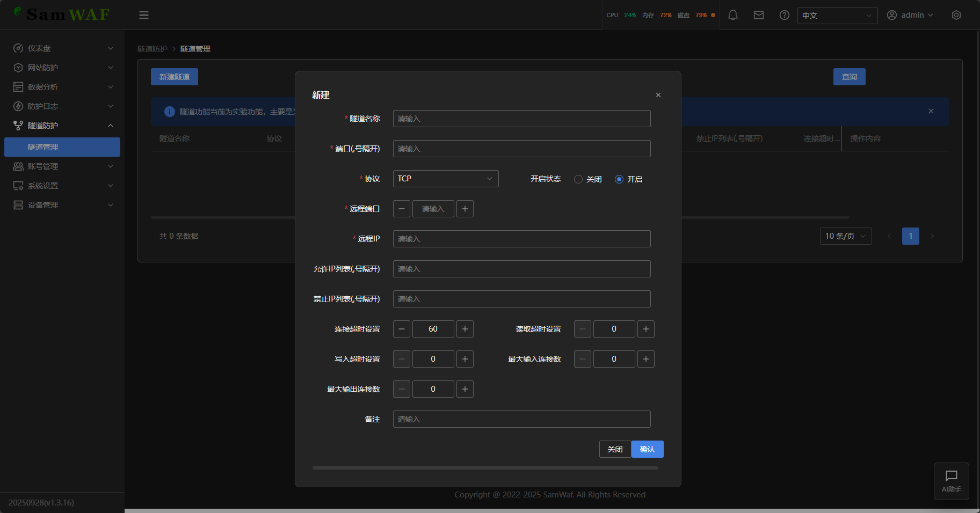The image size is (980, 513).
Task: Toggle the hamburger sidebar menu icon
Action: coord(144,15)
